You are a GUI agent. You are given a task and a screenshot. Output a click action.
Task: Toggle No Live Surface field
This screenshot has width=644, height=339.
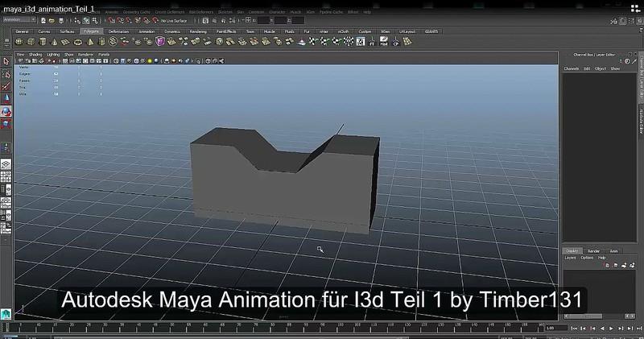pos(174,20)
